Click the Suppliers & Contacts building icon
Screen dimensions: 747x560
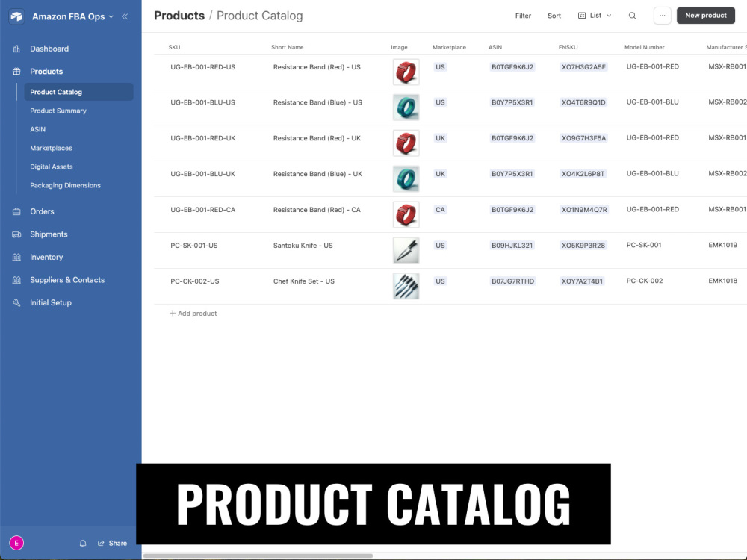coord(16,280)
